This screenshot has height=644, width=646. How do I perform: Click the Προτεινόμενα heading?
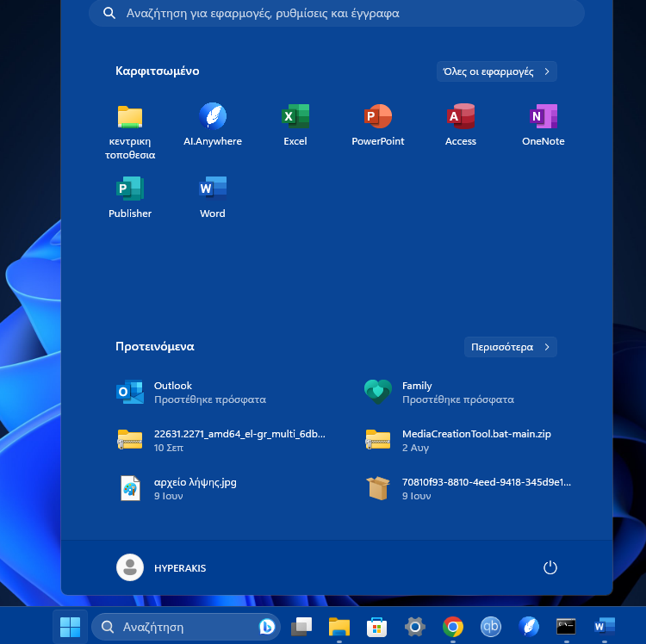pos(154,347)
